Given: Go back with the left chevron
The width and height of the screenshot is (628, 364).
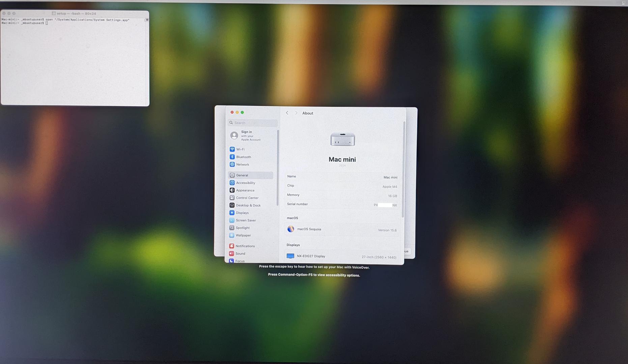Looking at the screenshot, I should pyautogui.click(x=287, y=113).
